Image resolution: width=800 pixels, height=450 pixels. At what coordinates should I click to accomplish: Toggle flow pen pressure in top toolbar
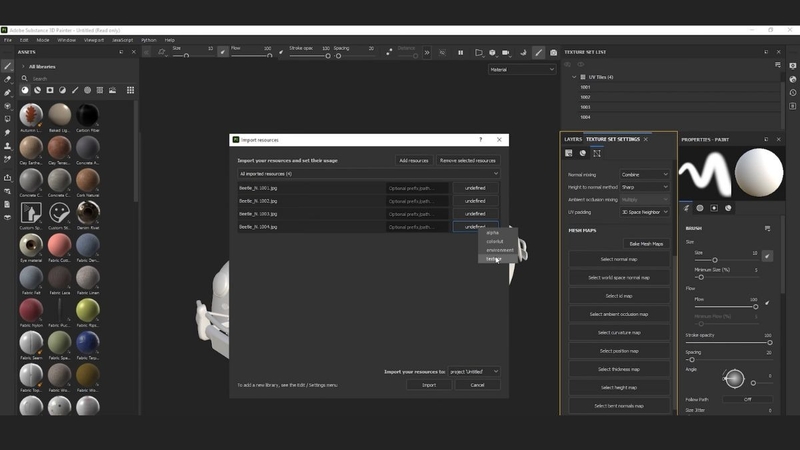coord(281,52)
